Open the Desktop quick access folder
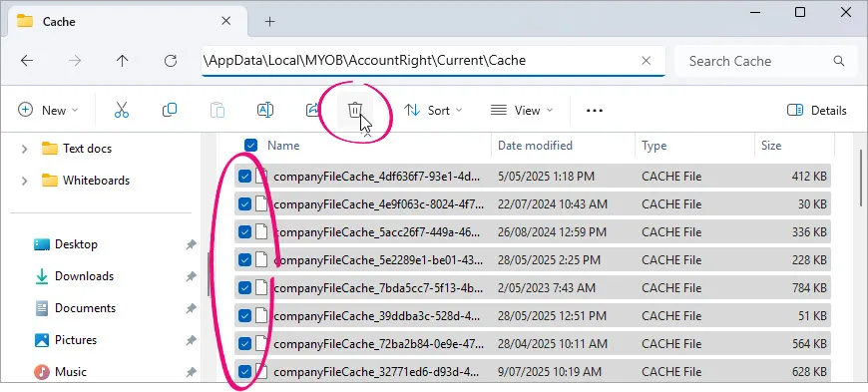The width and height of the screenshot is (868, 392). pos(76,244)
